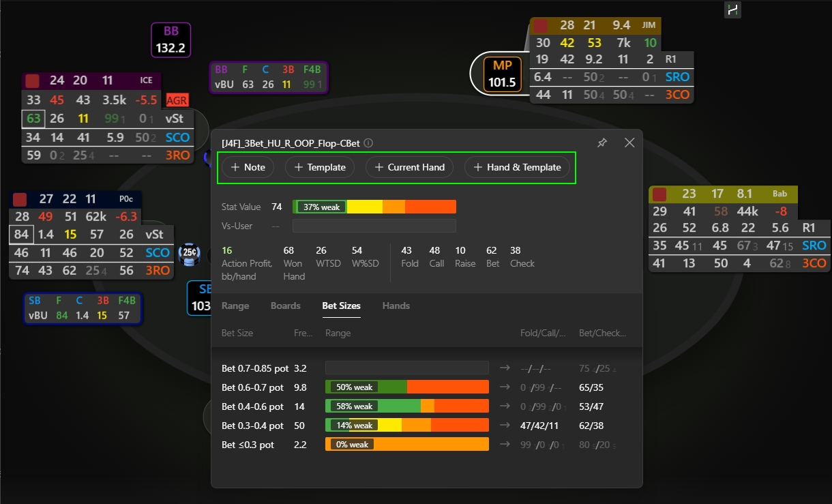Click the red marker on JIM's HUD
The height and width of the screenshot is (504, 832).
pyautogui.click(x=540, y=26)
